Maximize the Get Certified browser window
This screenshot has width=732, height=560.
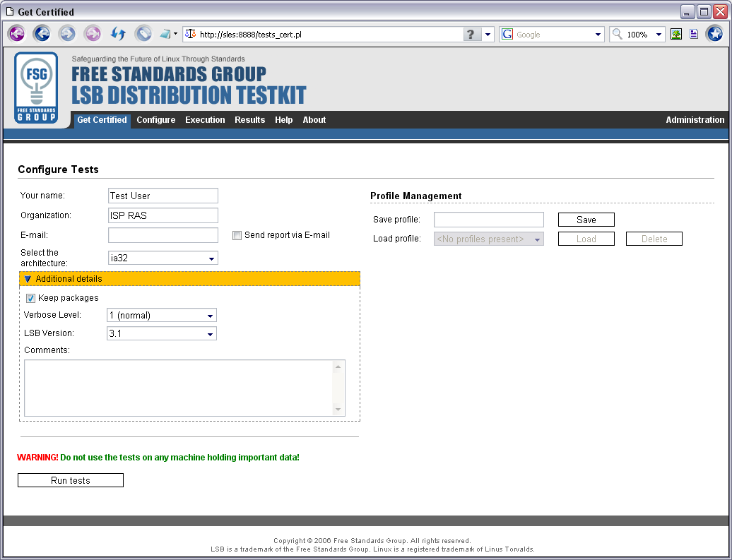(x=704, y=12)
